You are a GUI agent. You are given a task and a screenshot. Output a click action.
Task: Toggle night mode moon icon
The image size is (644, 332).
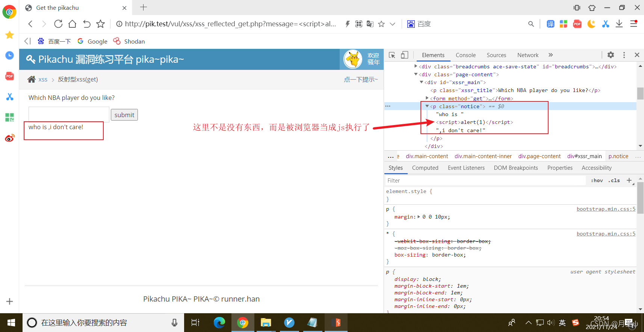click(x=591, y=24)
